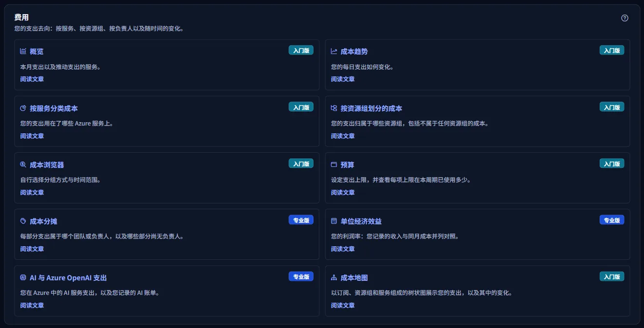
Task: Click the help question-mark icon
Action: (x=625, y=18)
